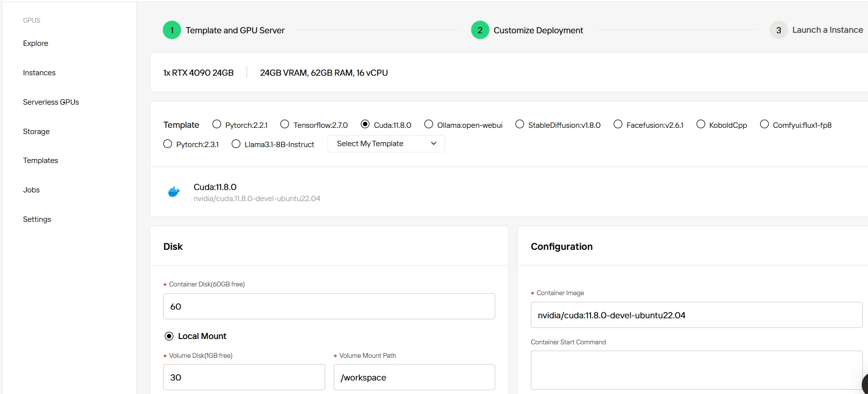The height and width of the screenshot is (394, 868).
Task: Pick the KoboldCpp template radio
Action: tap(701, 124)
